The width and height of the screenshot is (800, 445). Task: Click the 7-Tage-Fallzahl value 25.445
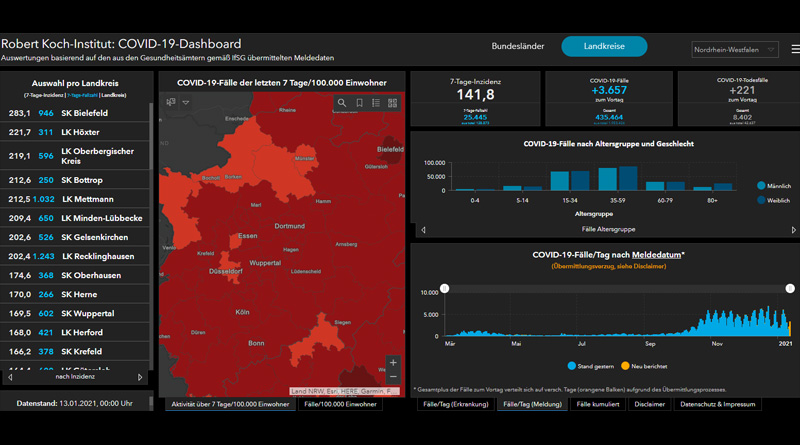(x=475, y=117)
